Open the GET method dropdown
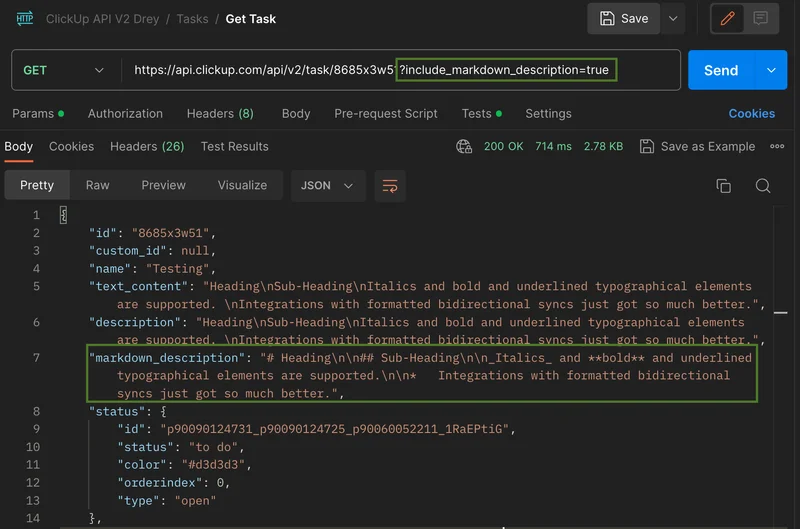Viewport: 800px width, 529px height. click(x=64, y=70)
